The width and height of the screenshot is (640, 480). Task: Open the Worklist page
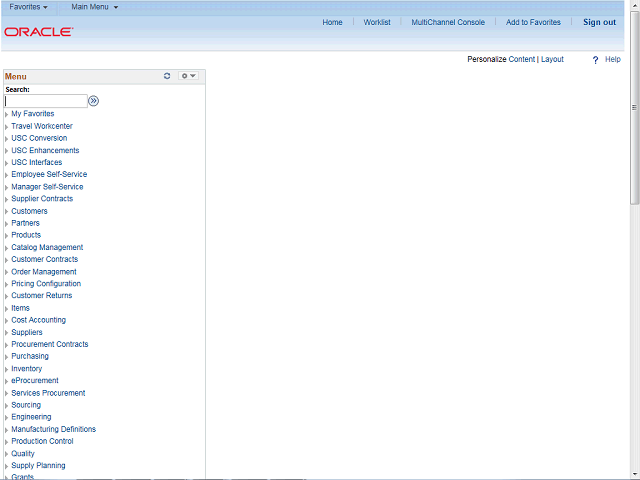click(377, 22)
